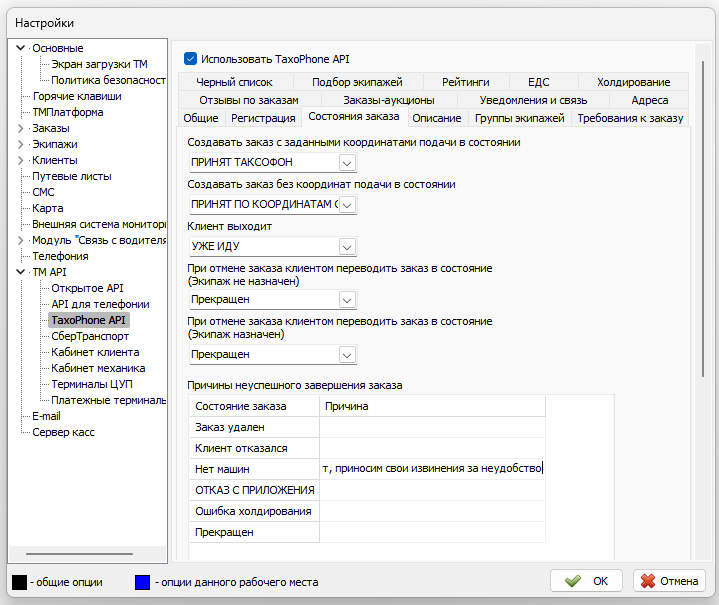Viewport: 719px width, 605px height.
Task: Click the red cross icon on Отмена
Action: coord(647,581)
